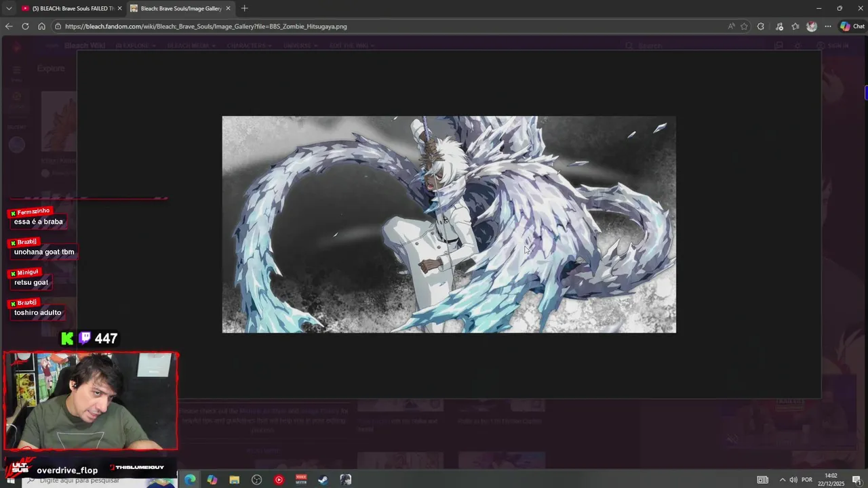Click chat message 'essa é a braba'

[38, 222]
